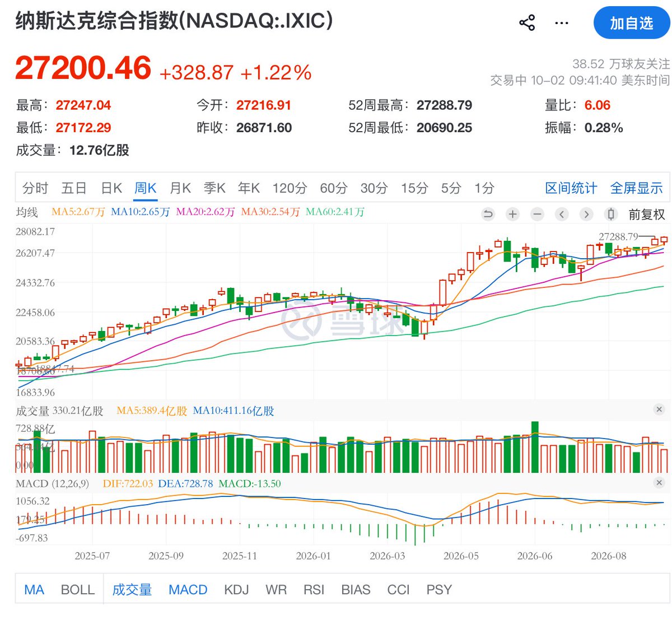Toggle the MA overlay indicator
This screenshot has width=672, height=624.
(34, 590)
